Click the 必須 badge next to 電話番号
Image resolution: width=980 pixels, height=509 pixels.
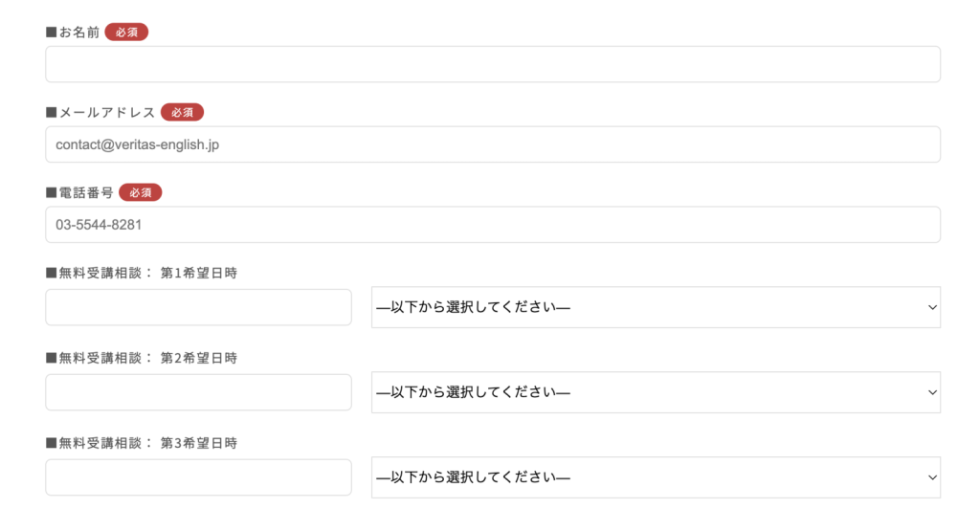(x=141, y=192)
